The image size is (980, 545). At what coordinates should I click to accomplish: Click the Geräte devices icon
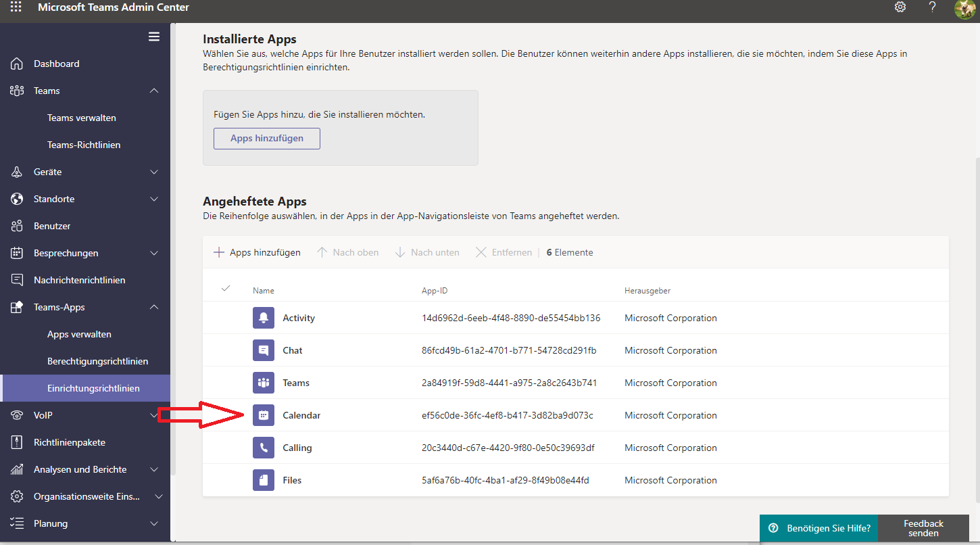[x=18, y=172]
